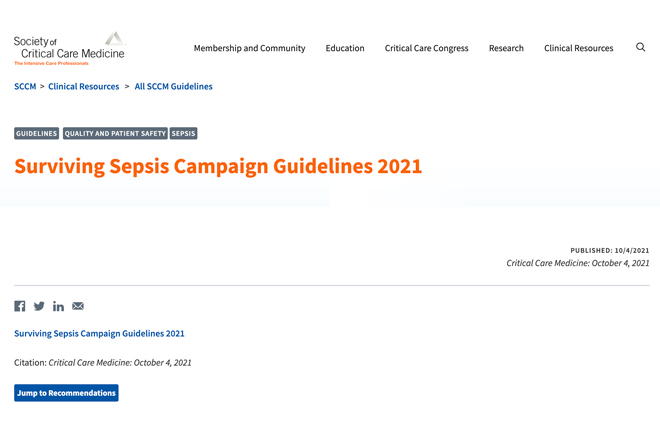This screenshot has height=440, width=660.
Task: Select the QUALITY AND PATIENT SAFETY tag
Action: coord(115,133)
